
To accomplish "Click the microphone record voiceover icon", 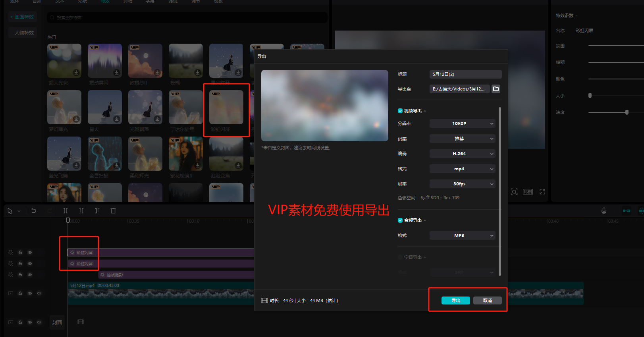I will click(604, 211).
